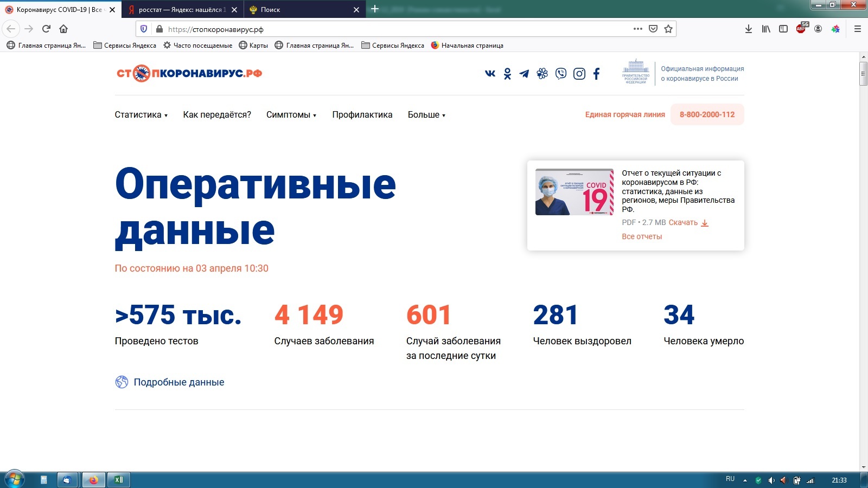Click the hotline number 8-800-2000-112
The height and width of the screenshot is (488, 868).
click(x=707, y=114)
